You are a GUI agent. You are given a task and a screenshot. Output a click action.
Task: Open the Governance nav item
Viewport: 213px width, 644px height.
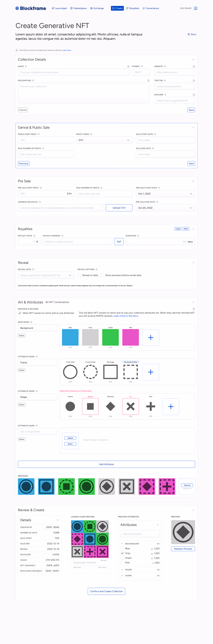[x=151, y=8]
